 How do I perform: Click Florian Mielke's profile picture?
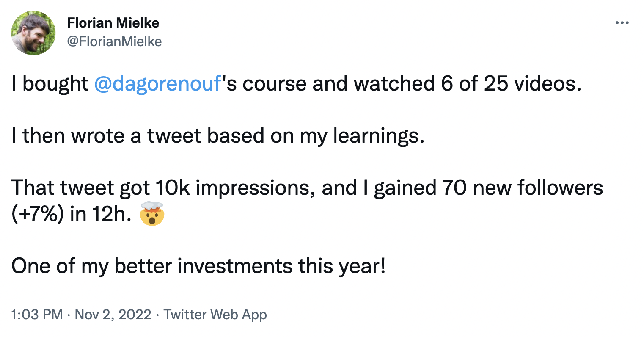click(33, 33)
